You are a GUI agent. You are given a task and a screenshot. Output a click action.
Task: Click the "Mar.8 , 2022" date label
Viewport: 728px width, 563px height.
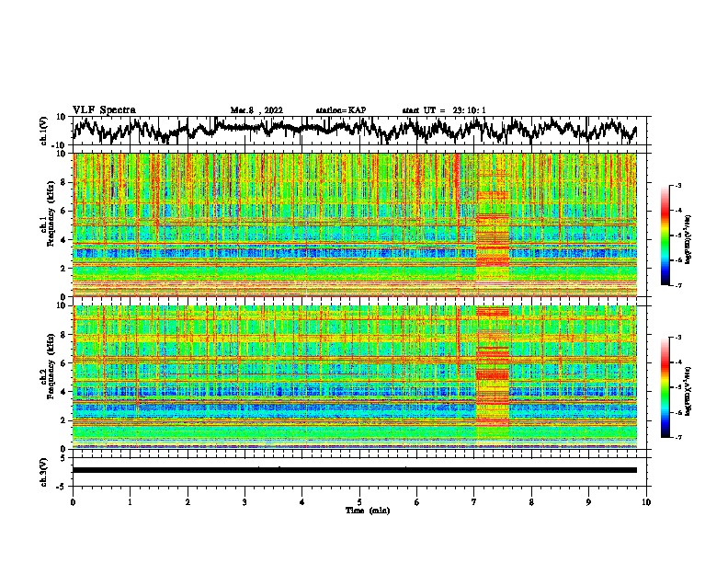pyautogui.click(x=256, y=110)
